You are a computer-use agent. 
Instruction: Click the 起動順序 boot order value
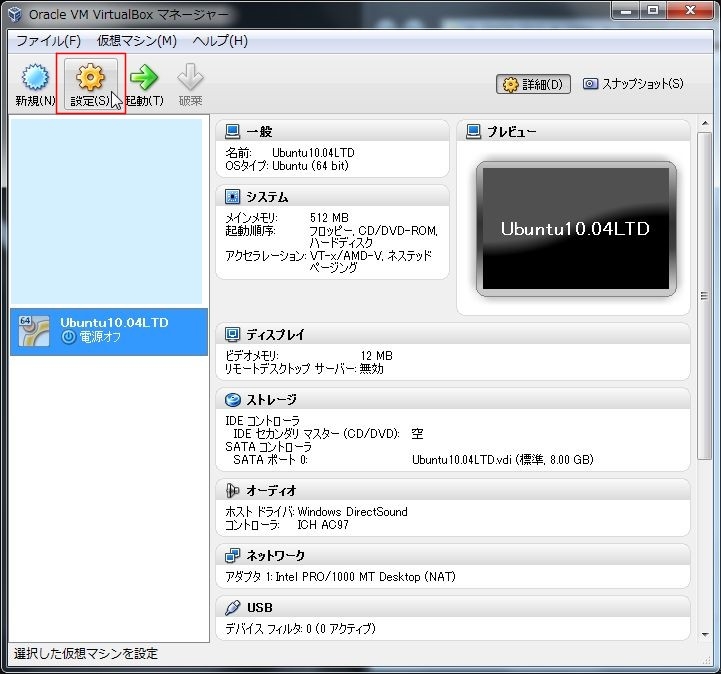click(373, 236)
